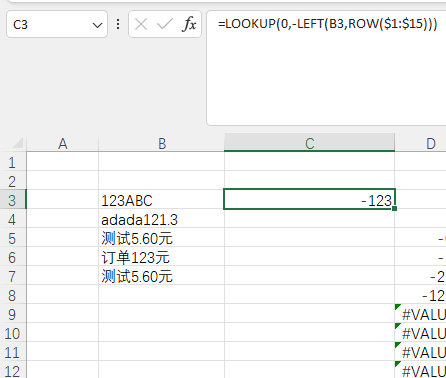Select #VALU error cell in row 10

[421, 333]
